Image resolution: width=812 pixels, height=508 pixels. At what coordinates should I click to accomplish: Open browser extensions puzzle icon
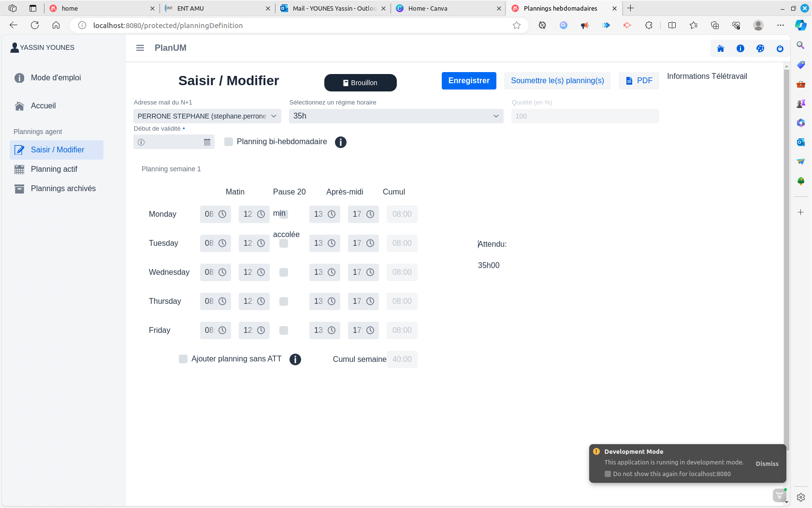coord(649,25)
